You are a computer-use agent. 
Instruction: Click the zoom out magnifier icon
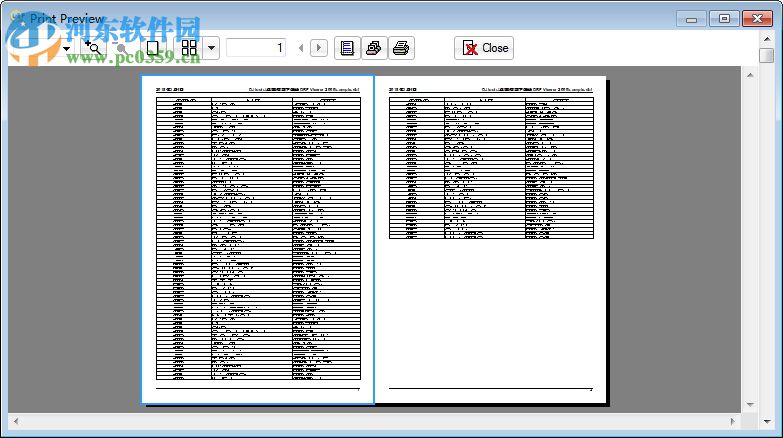(x=120, y=48)
